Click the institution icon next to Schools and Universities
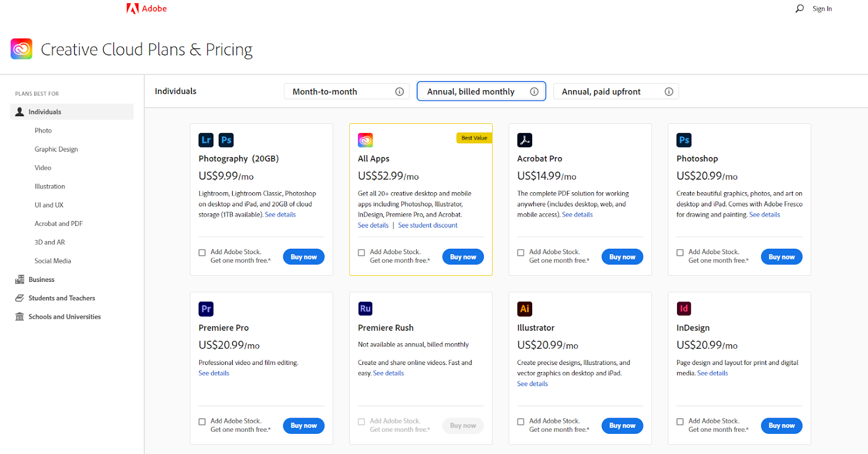The width and height of the screenshot is (868, 454). (x=20, y=317)
